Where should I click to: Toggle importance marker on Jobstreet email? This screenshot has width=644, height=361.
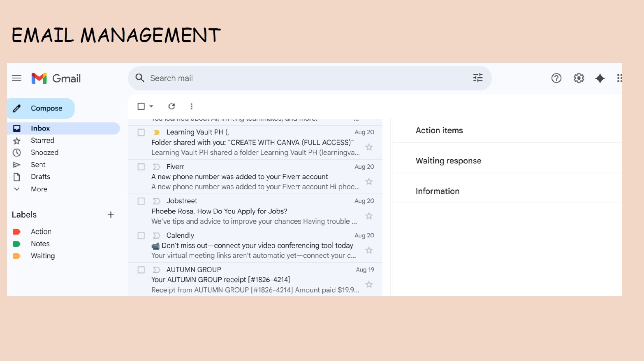coord(156,201)
